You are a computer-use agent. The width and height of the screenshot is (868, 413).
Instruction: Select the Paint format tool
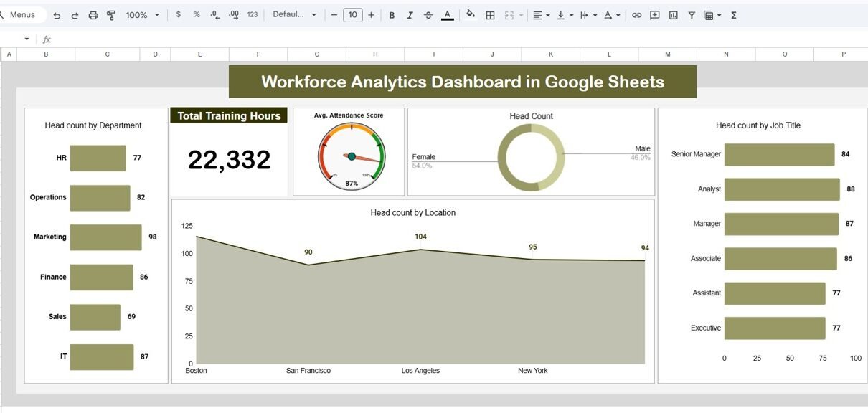(x=111, y=15)
